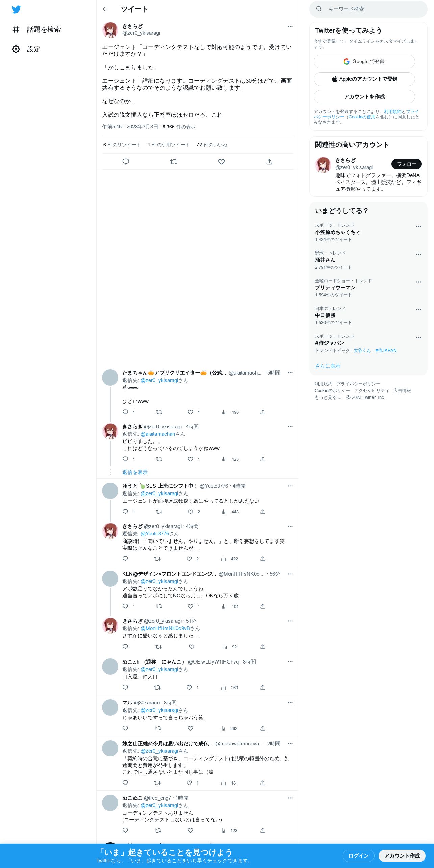
Task: Share the main tweet via the share icon
Action: pyautogui.click(x=269, y=162)
